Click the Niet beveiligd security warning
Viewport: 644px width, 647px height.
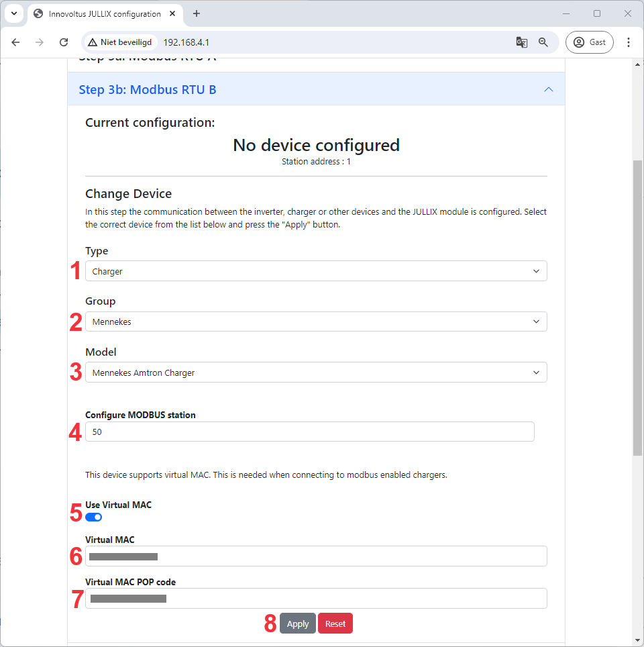pos(120,42)
